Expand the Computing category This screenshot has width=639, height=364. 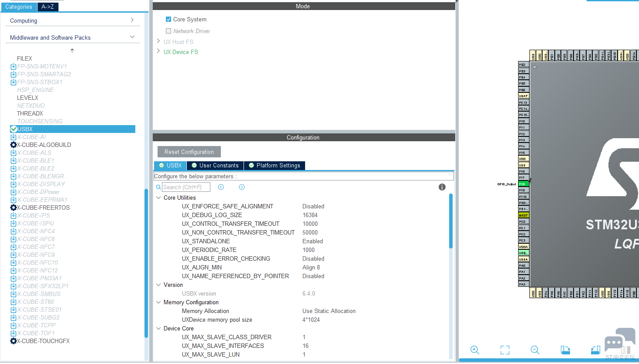[x=132, y=20]
